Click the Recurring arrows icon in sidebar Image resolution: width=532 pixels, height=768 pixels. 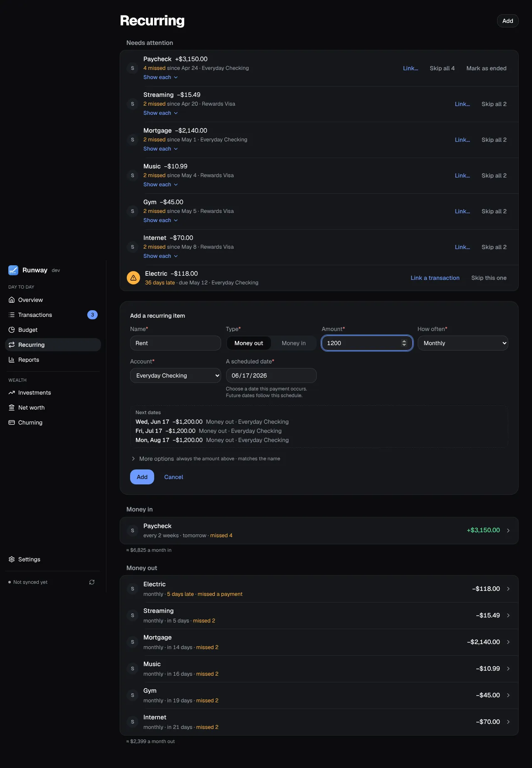click(12, 345)
